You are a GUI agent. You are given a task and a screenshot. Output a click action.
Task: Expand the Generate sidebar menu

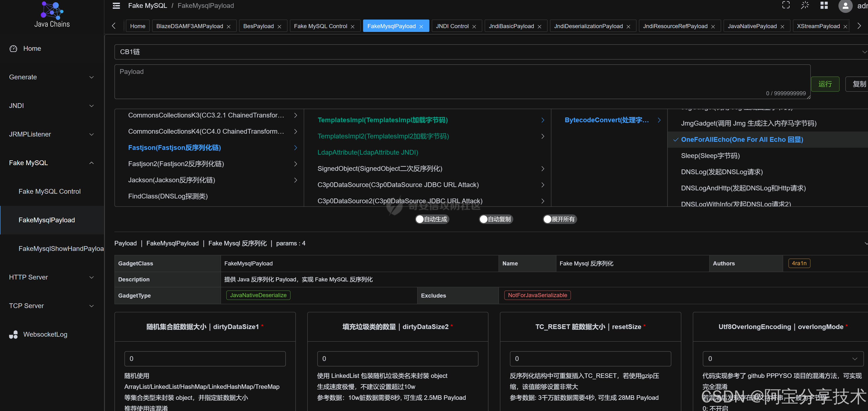(52, 77)
